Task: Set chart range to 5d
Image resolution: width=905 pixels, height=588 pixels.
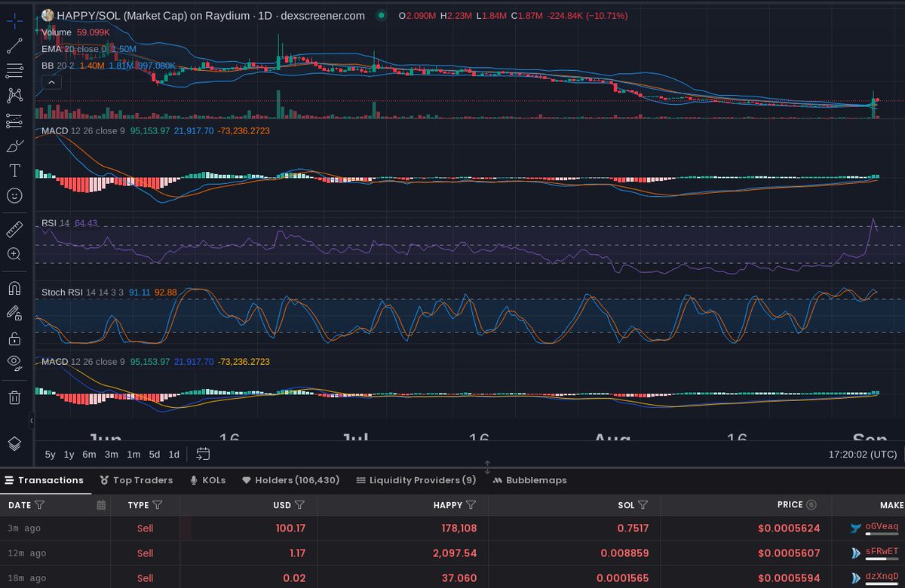Action: coord(154,455)
